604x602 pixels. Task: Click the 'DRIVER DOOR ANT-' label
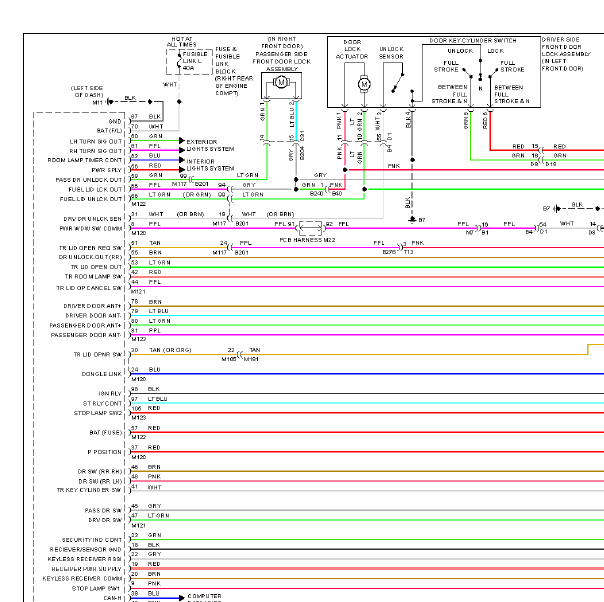click(94, 315)
